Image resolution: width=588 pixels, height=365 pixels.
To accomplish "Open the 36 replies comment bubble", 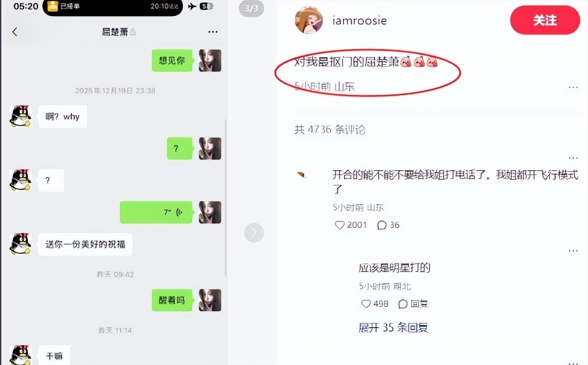I will [x=388, y=225].
